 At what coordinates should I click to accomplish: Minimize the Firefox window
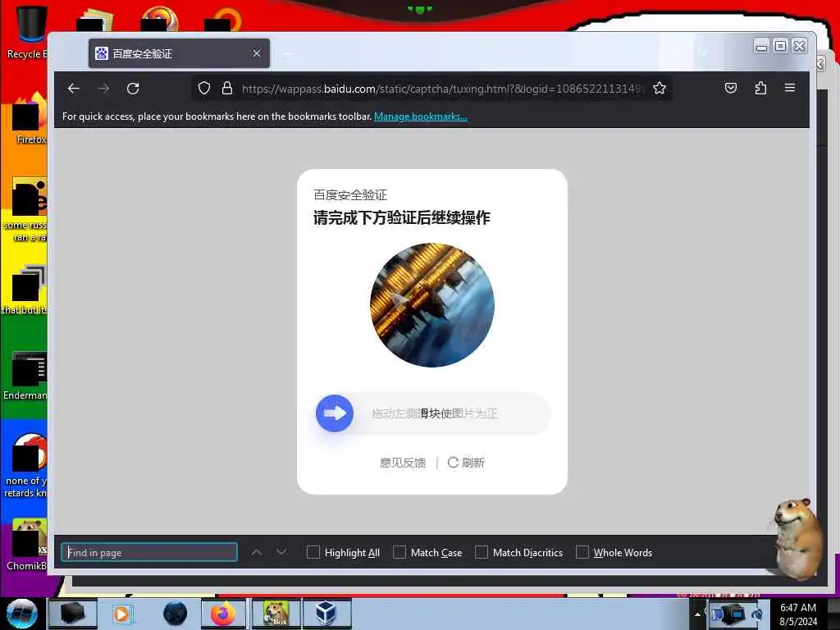(x=761, y=46)
